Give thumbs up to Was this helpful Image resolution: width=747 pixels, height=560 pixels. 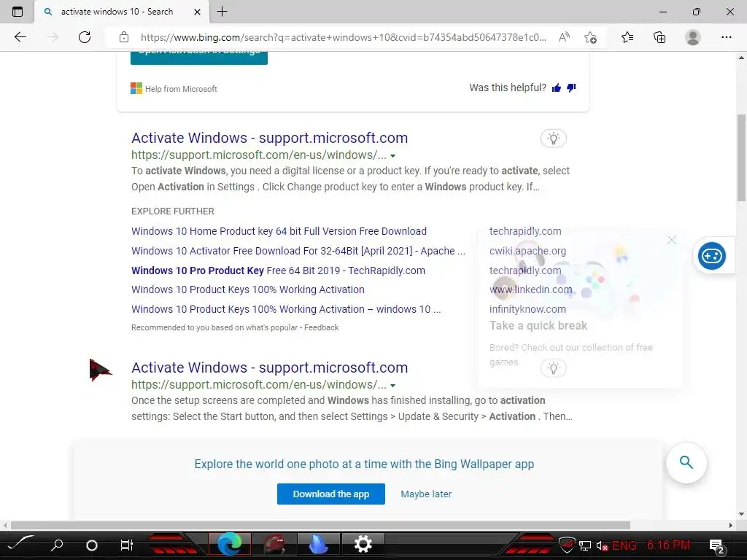coord(556,87)
